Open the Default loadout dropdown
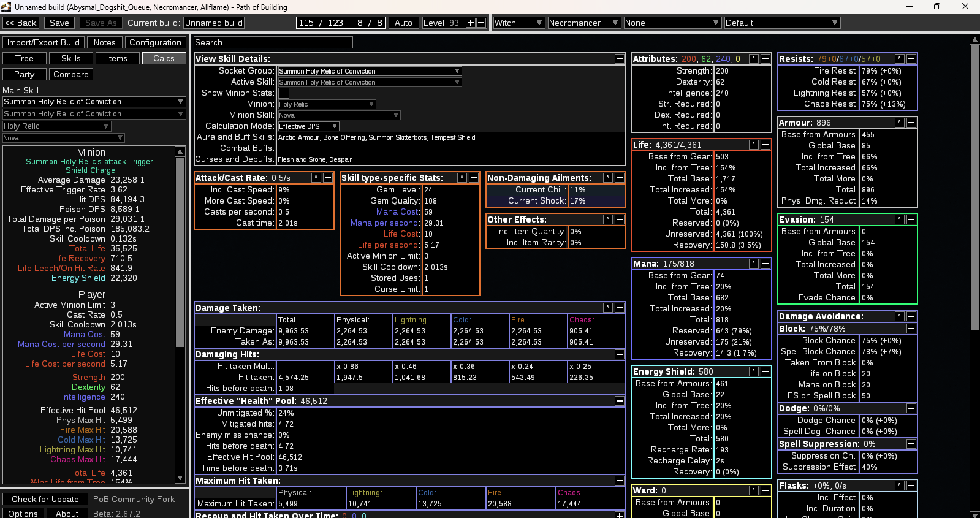The image size is (980, 518). (782, 23)
